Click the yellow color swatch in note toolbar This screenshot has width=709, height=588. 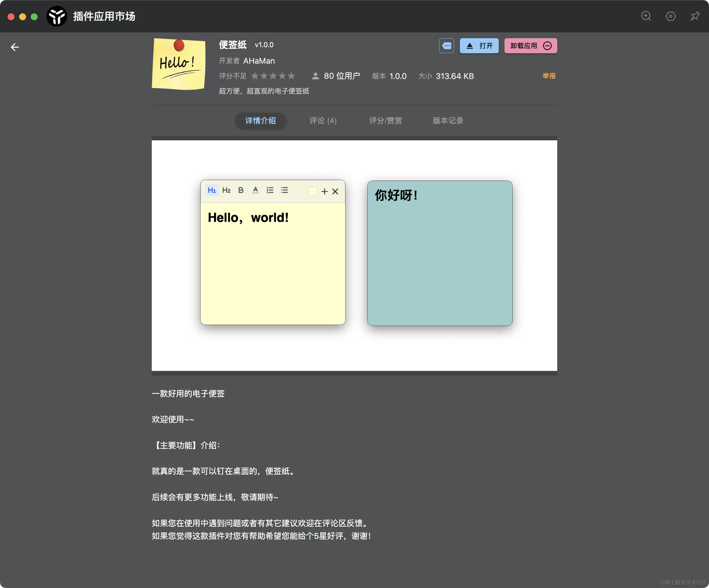tap(312, 191)
